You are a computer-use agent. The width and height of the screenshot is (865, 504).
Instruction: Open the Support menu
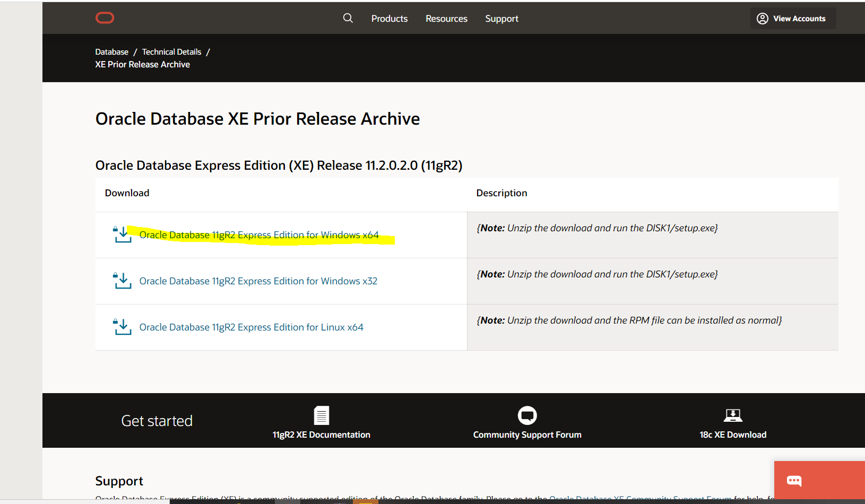click(501, 19)
